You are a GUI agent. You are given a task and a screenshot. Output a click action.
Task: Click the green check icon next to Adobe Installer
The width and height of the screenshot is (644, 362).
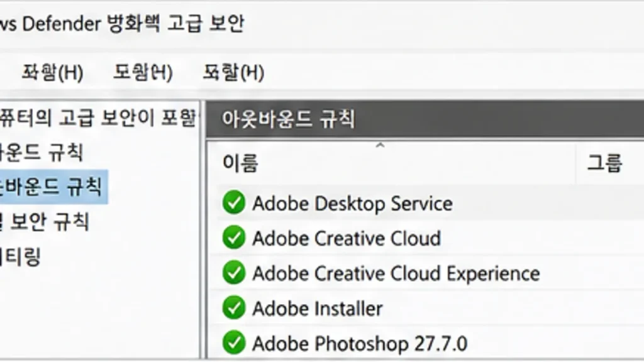point(234,308)
